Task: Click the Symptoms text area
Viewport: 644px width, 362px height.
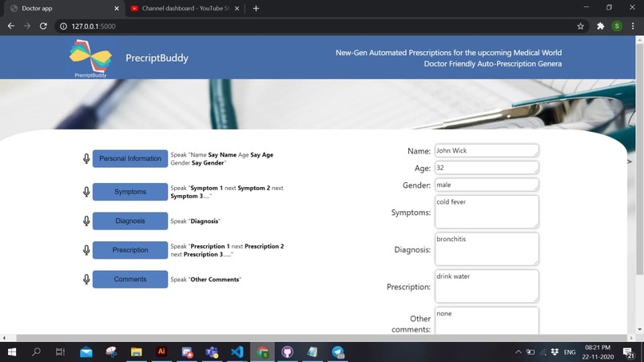Action: pos(487,212)
